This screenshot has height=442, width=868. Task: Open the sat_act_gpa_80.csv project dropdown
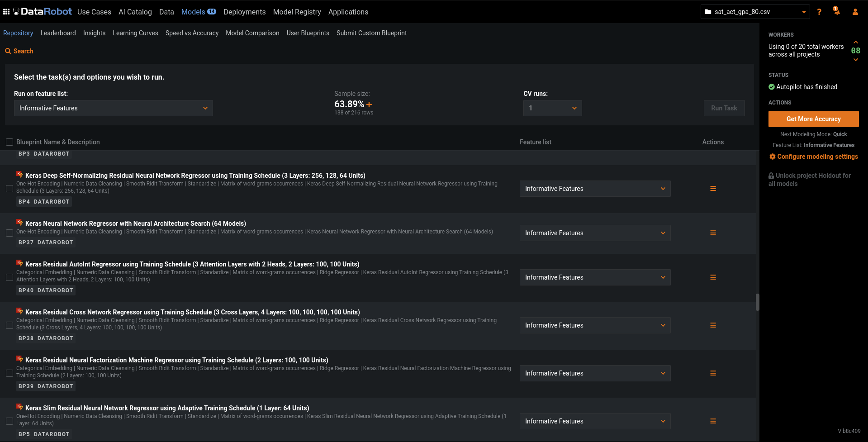pos(755,12)
